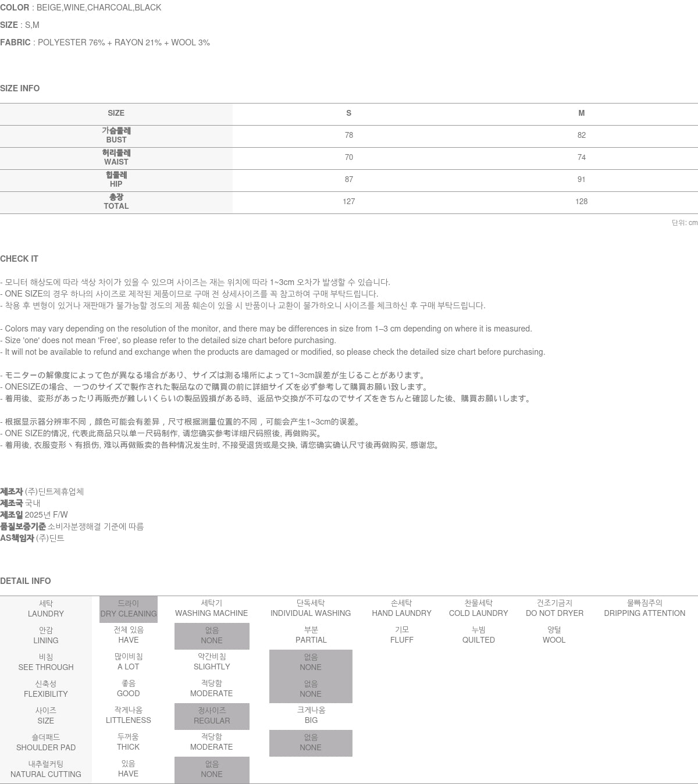
Task: Click highlighted NONE in NATURAL CUTTING row
Action: point(212,769)
